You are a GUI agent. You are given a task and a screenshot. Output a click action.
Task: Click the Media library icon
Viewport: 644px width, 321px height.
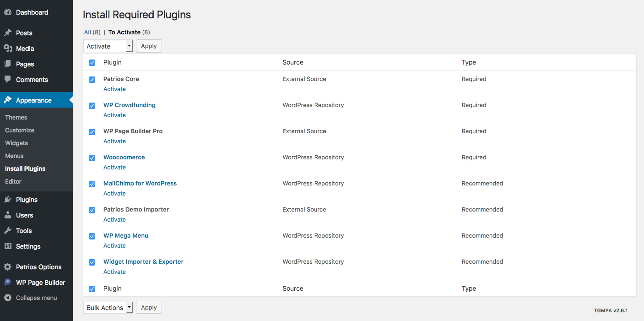tap(8, 49)
